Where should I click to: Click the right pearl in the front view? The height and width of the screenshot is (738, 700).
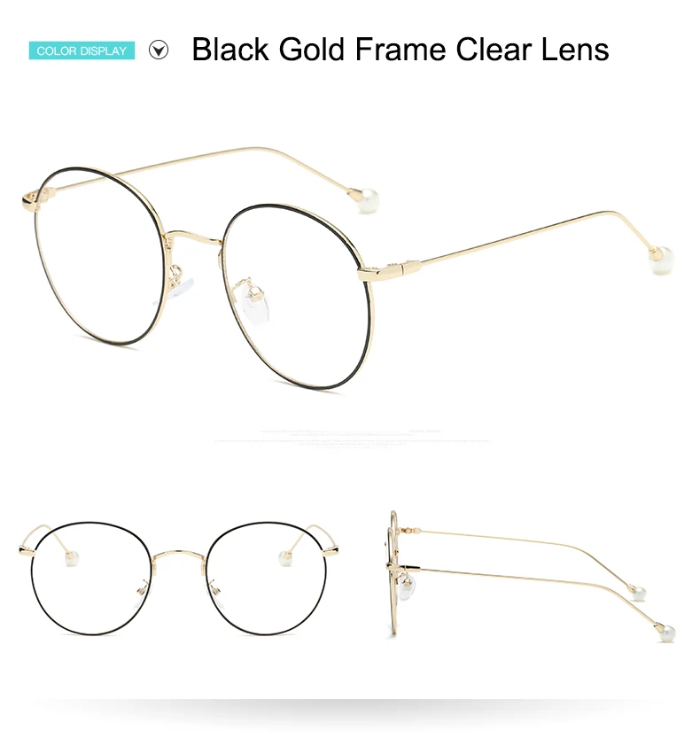(x=285, y=559)
